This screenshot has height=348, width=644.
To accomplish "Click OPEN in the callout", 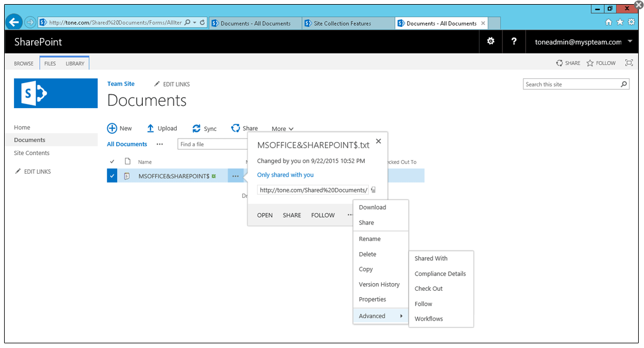I will [265, 215].
